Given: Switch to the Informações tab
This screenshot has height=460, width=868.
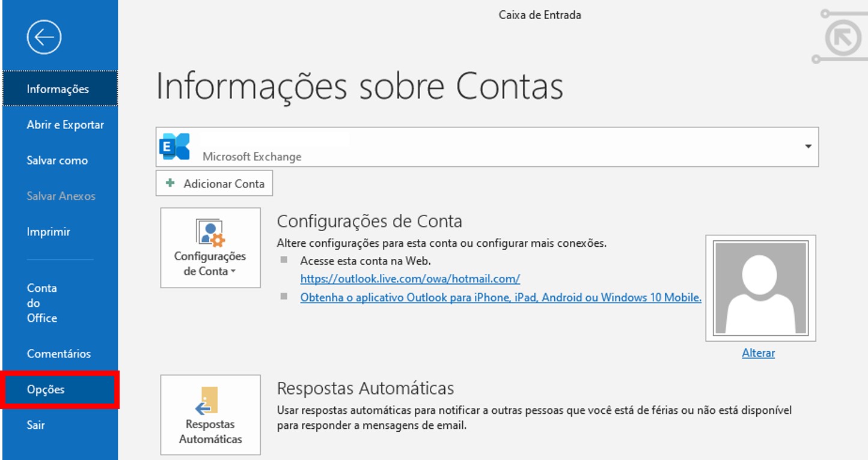Looking at the screenshot, I should [58, 88].
